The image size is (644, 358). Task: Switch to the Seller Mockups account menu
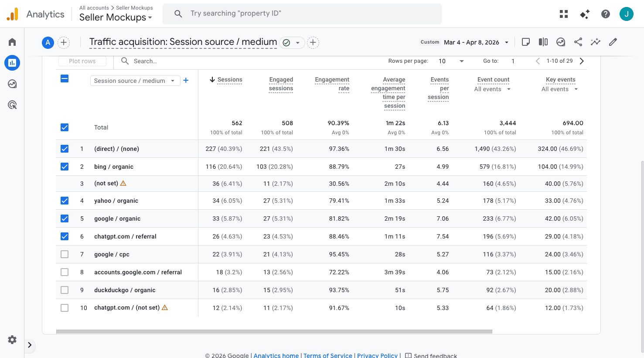pyautogui.click(x=115, y=17)
